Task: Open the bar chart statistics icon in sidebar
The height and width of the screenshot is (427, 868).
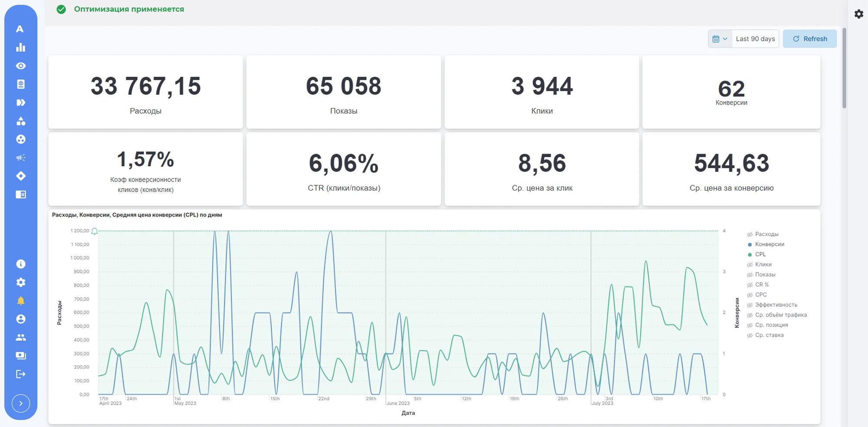Action: coord(20,47)
